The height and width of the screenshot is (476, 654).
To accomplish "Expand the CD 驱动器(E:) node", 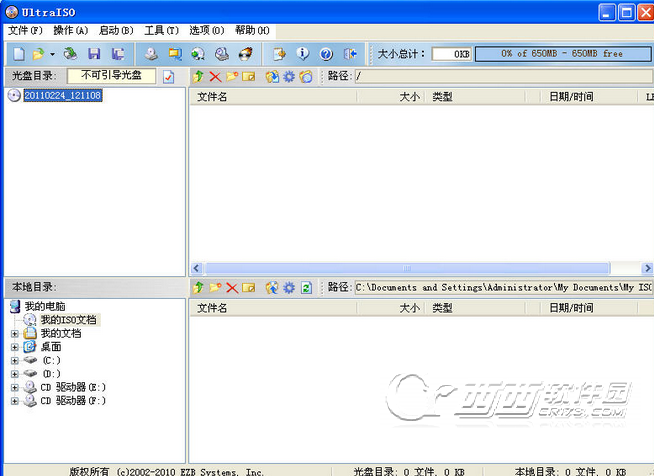I will pyautogui.click(x=15, y=388).
